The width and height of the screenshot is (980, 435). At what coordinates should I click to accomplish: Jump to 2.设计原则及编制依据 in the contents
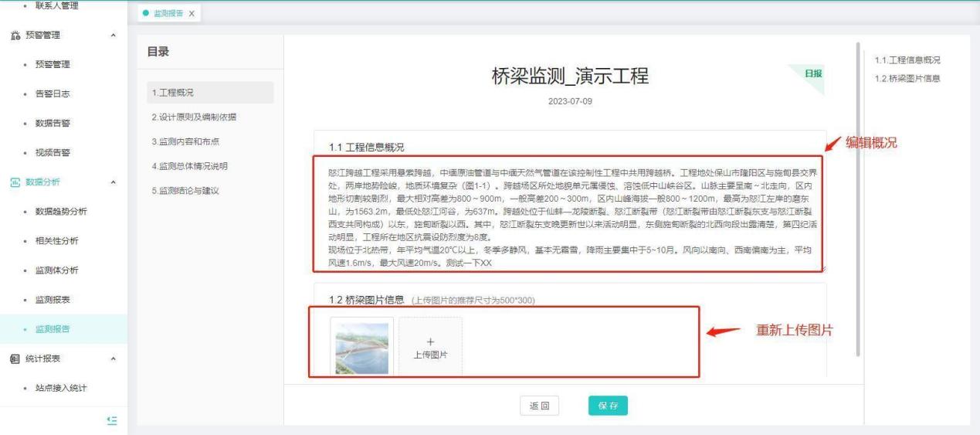coord(194,117)
